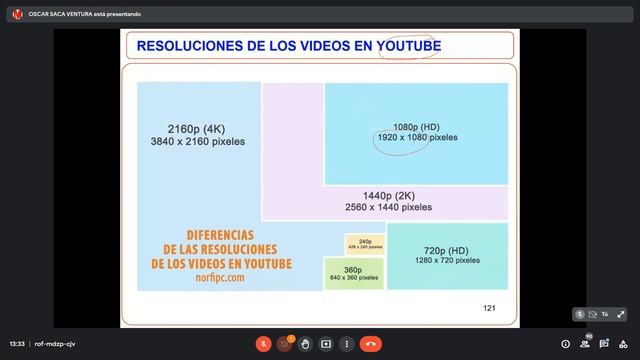
Task: Click the meeting code rof-mdzp-cjv
Action: pos(55,344)
